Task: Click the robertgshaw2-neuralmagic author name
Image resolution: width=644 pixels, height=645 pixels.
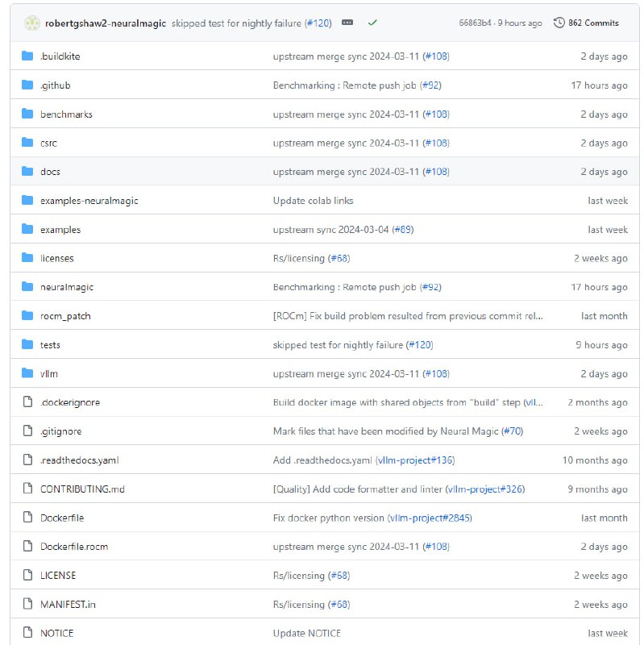Action: 106,23
